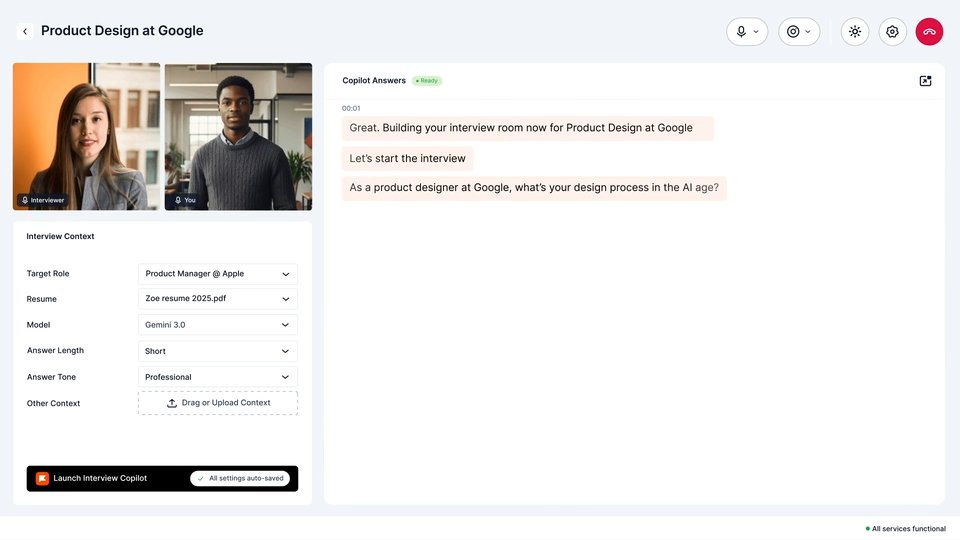Expand the record options chevron
Image resolution: width=960 pixels, height=540 pixels.
[808, 32]
